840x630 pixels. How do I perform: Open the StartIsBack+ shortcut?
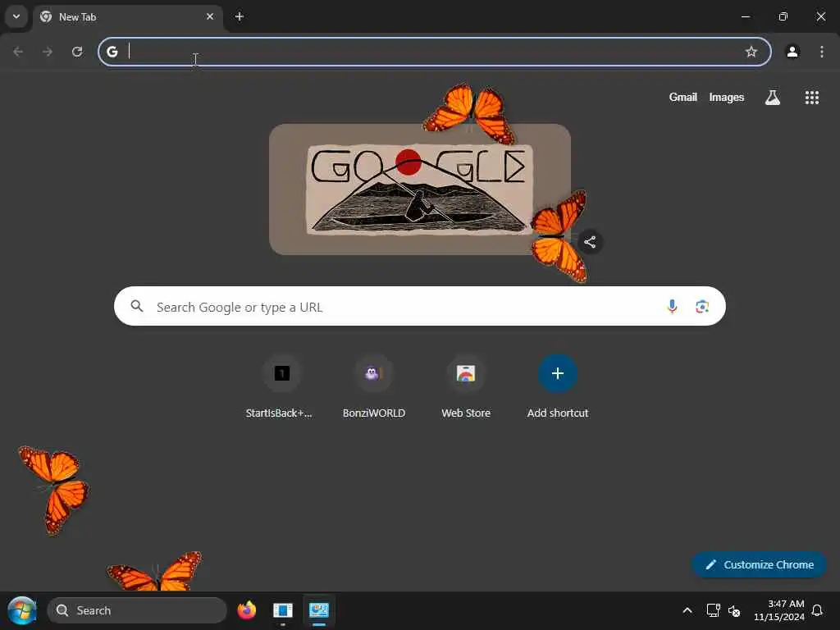tap(281, 387)
